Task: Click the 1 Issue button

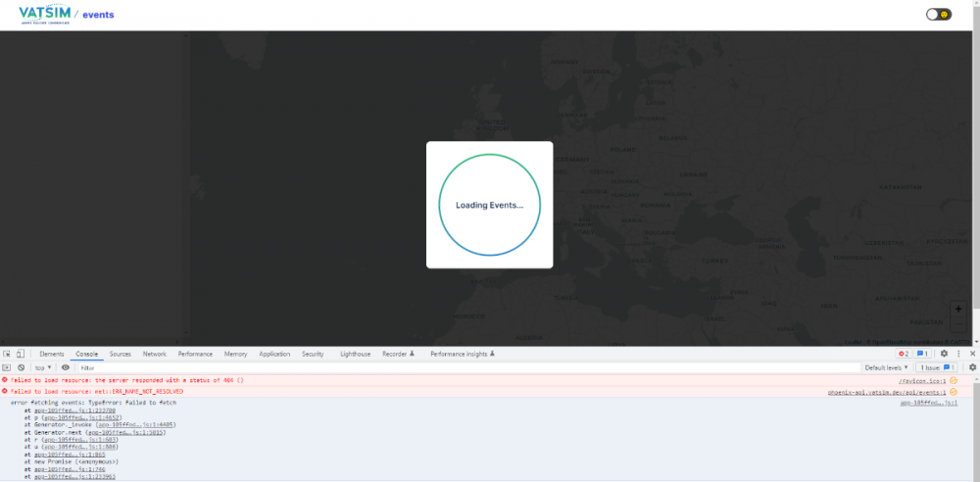Action: coord(936,367)
